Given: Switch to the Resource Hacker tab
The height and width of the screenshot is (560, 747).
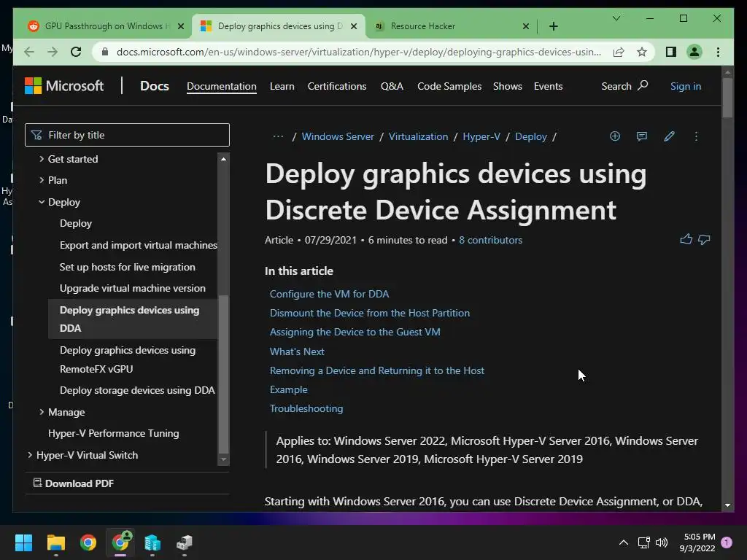Looking at the screenshot, I should pyautogui.click(x=422, y=26).
